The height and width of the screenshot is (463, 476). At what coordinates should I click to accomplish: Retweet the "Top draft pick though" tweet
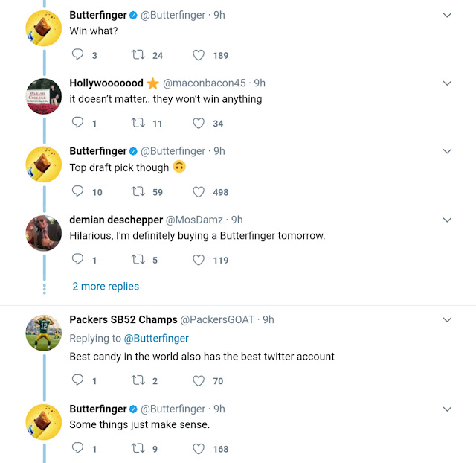coord(138,192)
